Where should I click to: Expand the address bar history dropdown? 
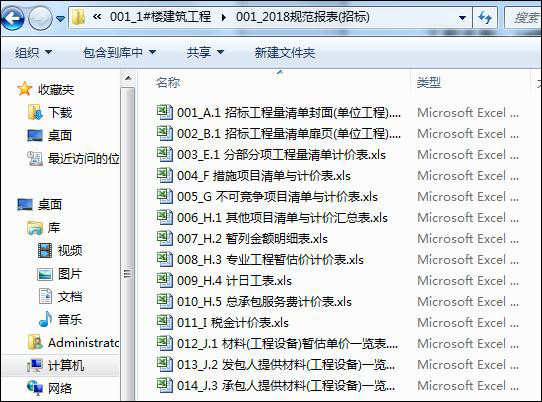(462, 18)
